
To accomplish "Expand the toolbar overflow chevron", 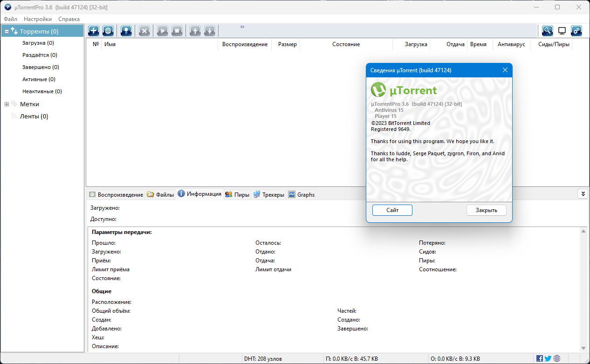I will coord(242,27).
